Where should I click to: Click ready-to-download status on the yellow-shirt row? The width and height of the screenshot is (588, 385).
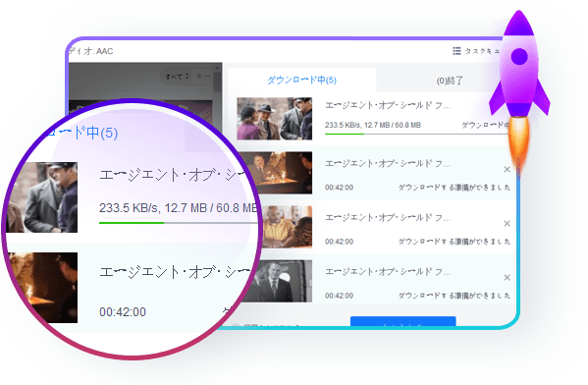pyautogui.click(x=454, y=242)
